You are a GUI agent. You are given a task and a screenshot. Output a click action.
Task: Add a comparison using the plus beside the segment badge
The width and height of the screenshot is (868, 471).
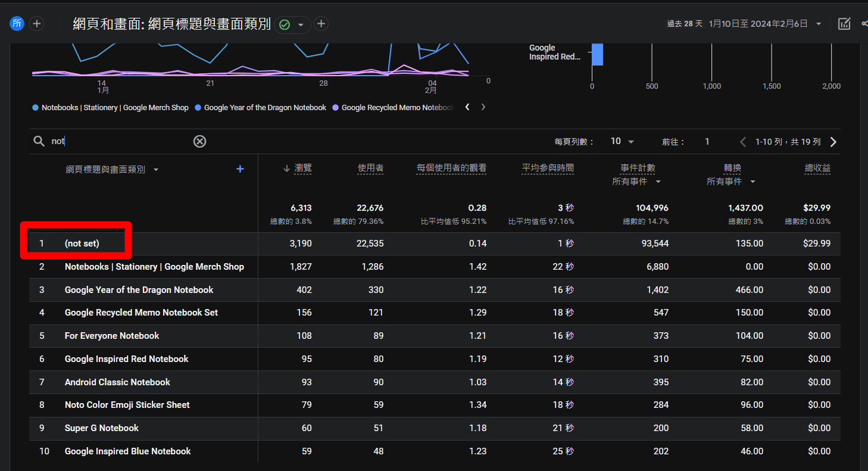(37, 24)
